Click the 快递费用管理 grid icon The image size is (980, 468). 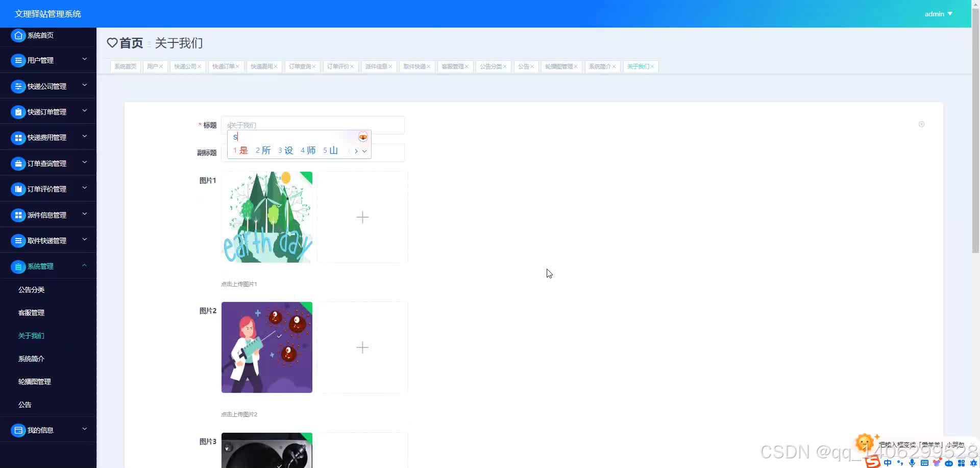pos(18,137)
